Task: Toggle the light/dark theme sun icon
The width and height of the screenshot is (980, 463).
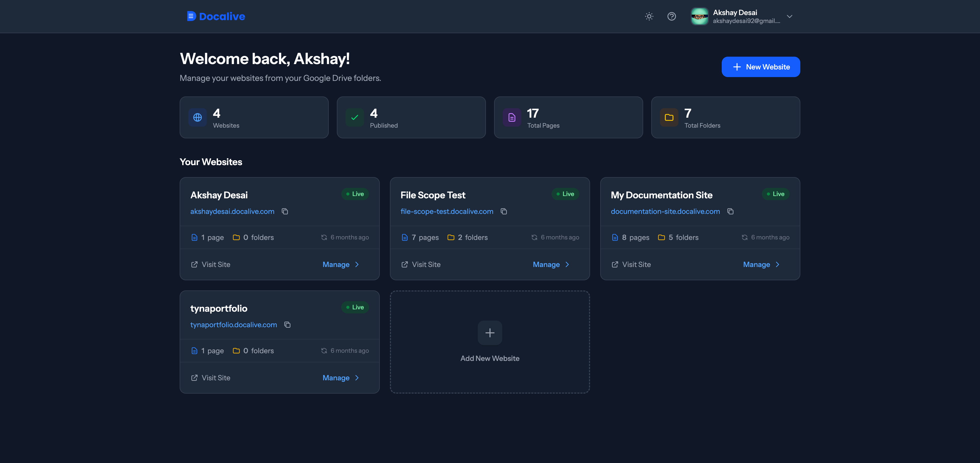Action: pyautogui.click(x=649, y=16)
